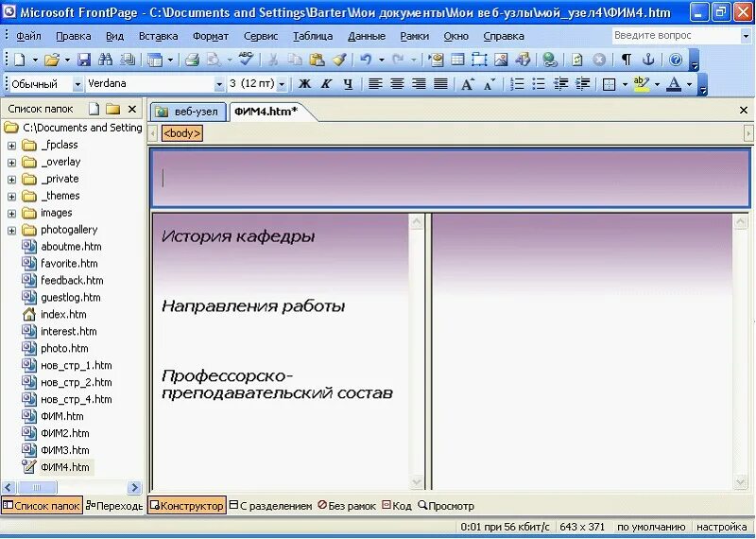The image size is (756, 539).
Task: Apply font color (A) swatch
Action: (x=674, y=84)
